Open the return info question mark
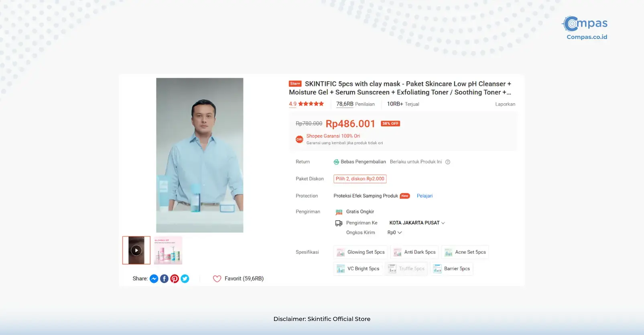This screenshot has width=644, height=335. pos(448,162)
